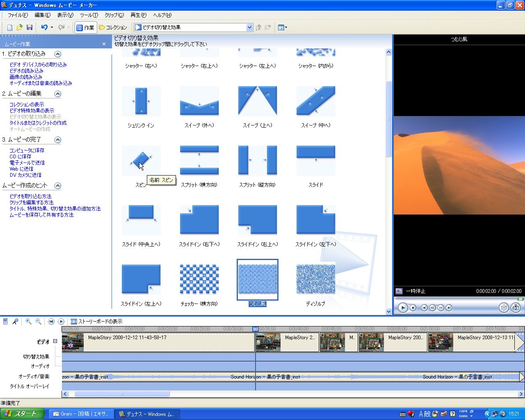Select the ディゾルブ transition
The width and height of the screenshot is (525, 420).
click(316, 279)
